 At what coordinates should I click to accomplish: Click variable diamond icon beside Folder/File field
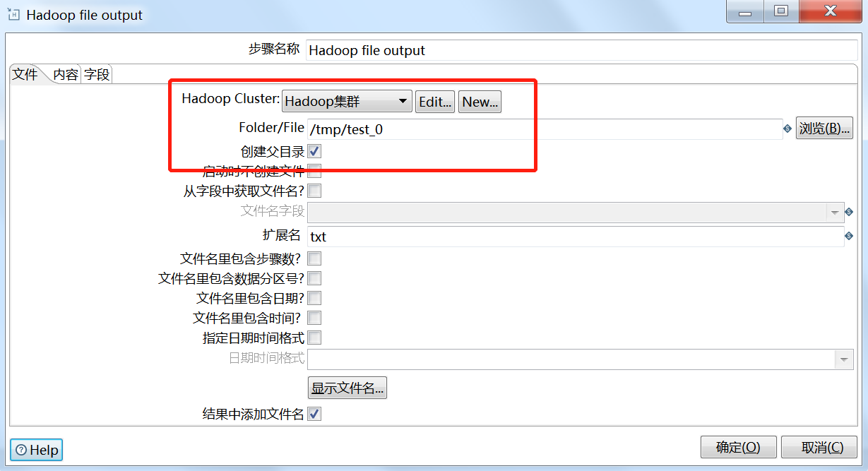787,129
